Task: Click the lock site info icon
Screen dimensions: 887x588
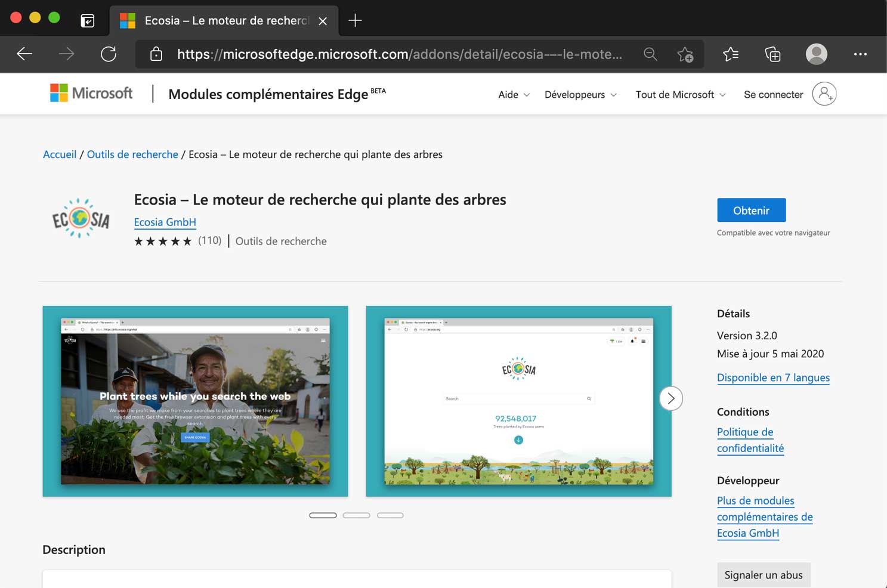Action: click(156, 54)
